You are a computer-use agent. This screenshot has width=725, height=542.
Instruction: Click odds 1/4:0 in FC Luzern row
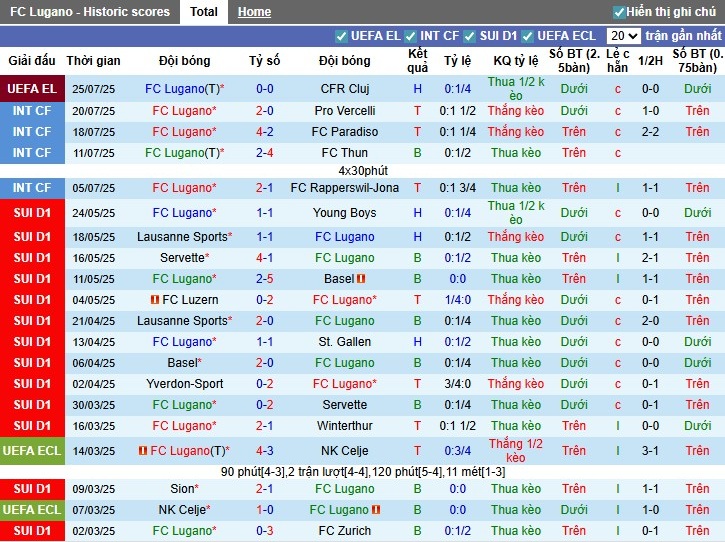(457, 300)
